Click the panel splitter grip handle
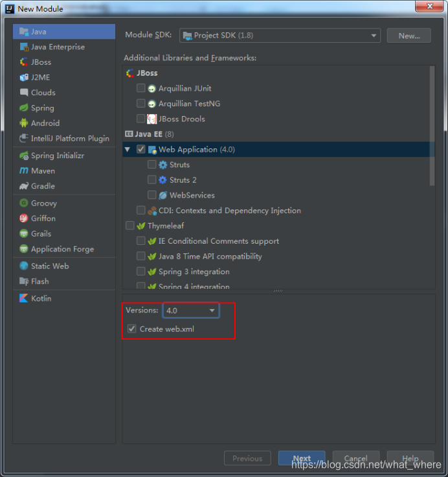 click(x=278, y=291)
